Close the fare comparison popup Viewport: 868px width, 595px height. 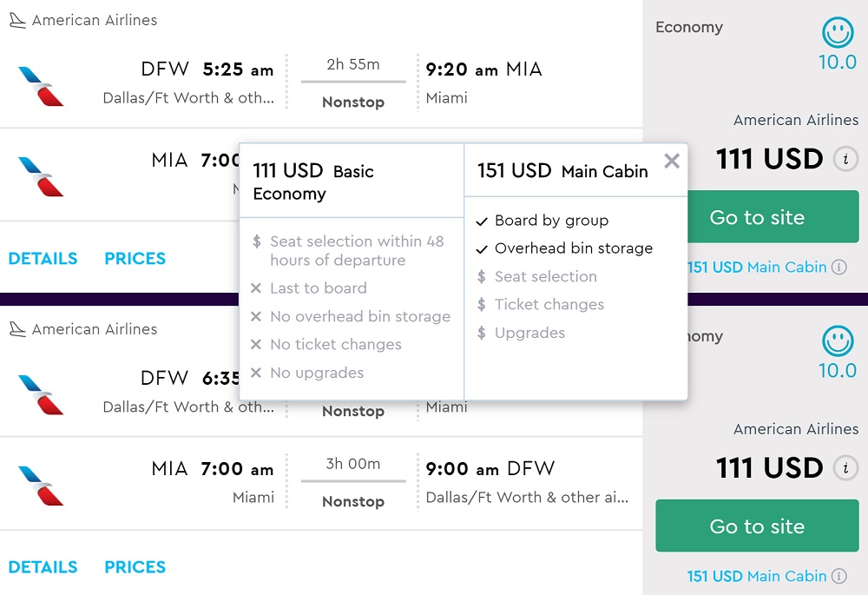671,161
